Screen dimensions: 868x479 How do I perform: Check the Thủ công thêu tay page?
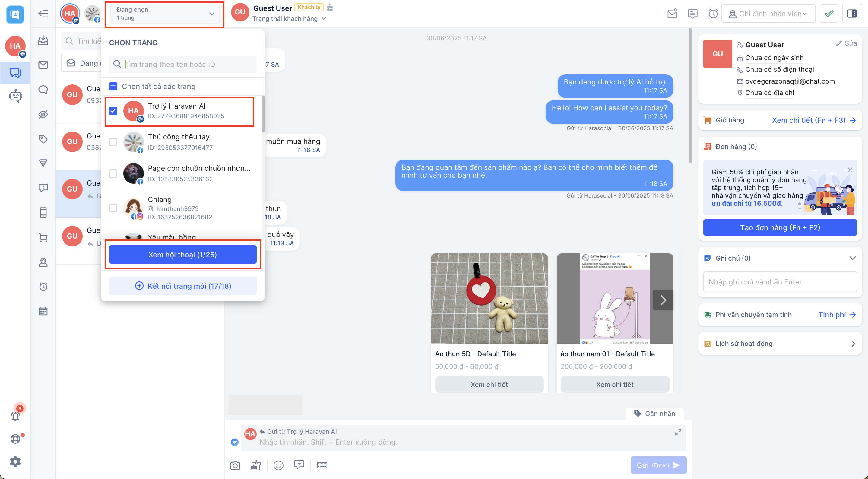[113, 142]
